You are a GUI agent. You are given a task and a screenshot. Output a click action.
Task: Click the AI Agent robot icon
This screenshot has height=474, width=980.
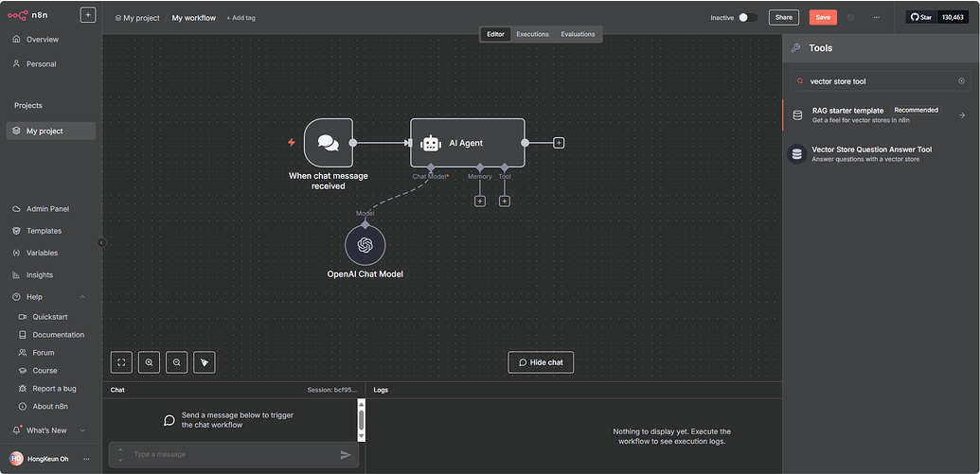(x=431, y=143)
